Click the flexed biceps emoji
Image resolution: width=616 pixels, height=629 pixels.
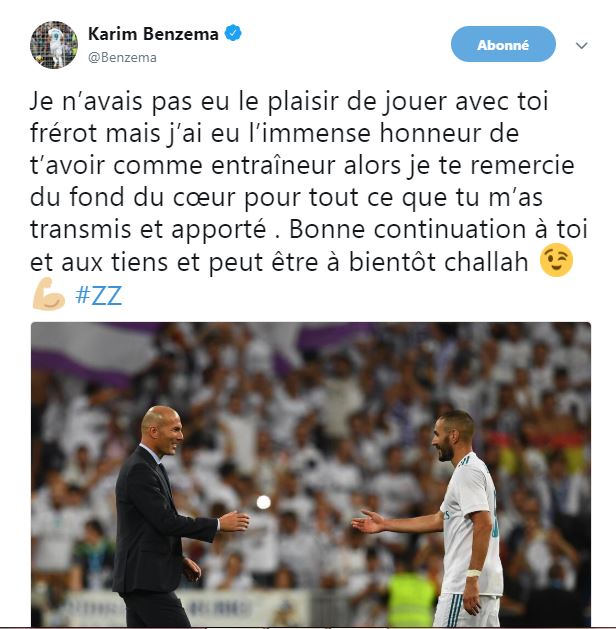coord(49,294)
